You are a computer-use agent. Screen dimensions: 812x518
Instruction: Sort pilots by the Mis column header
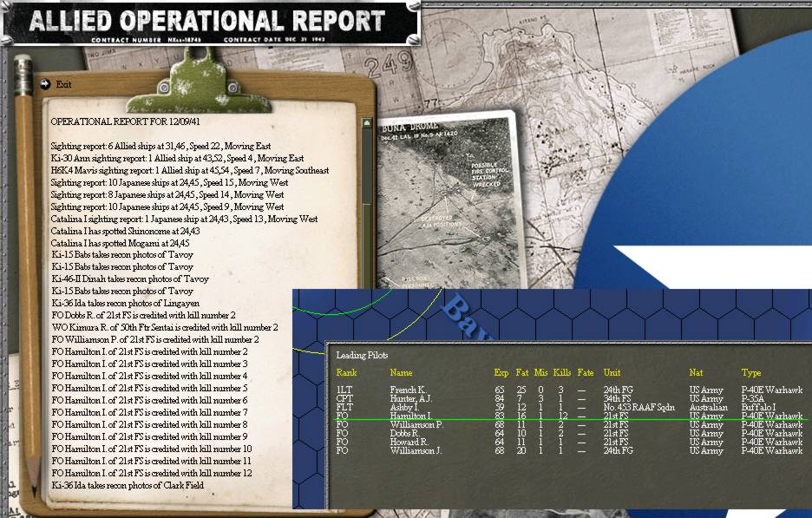(540, 372)
